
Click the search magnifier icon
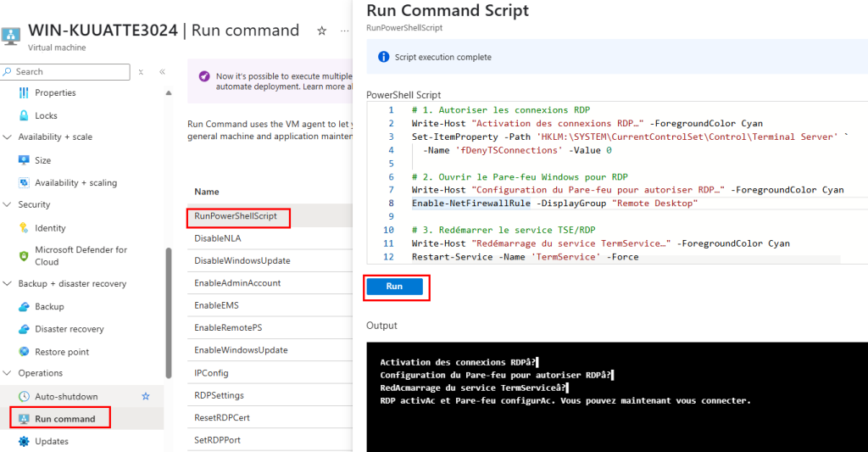pyautogui.click(x=7, y=71)
